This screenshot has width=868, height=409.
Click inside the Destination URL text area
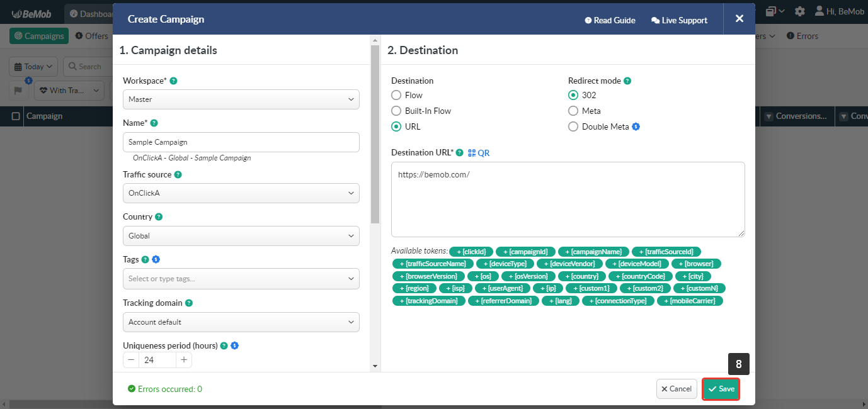568,199
